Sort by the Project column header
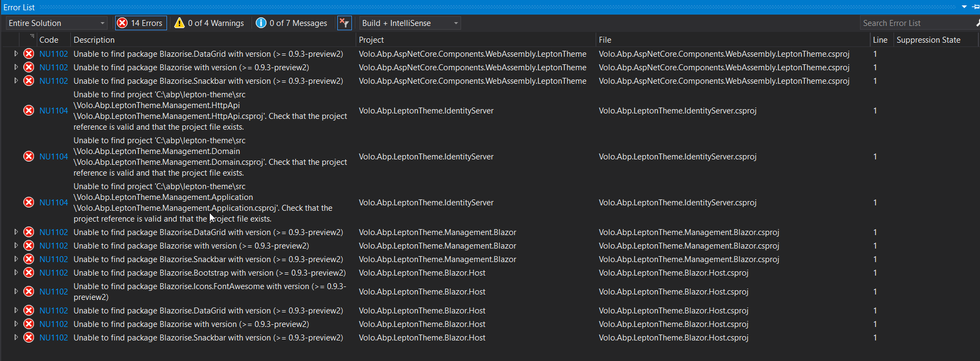 click(x=371, y=40)
